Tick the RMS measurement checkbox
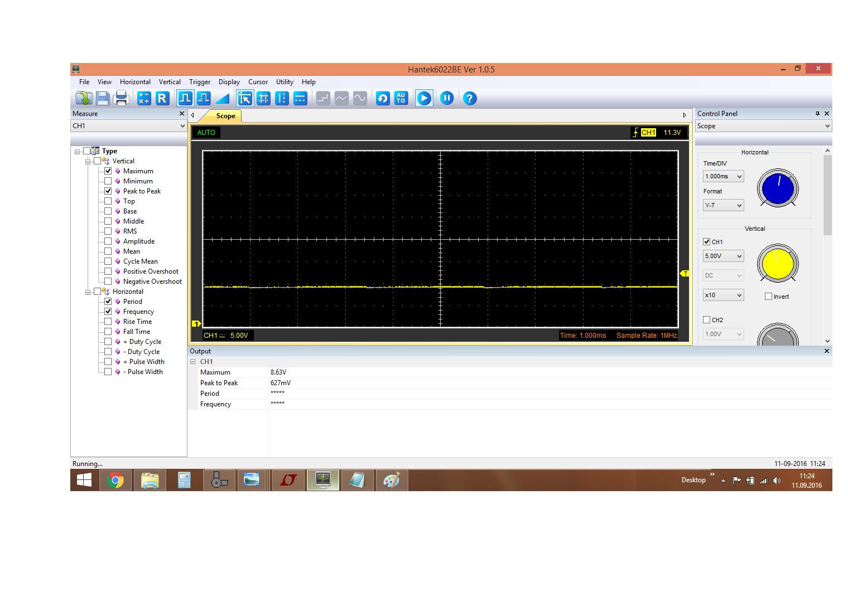 (x=108, y=231)
